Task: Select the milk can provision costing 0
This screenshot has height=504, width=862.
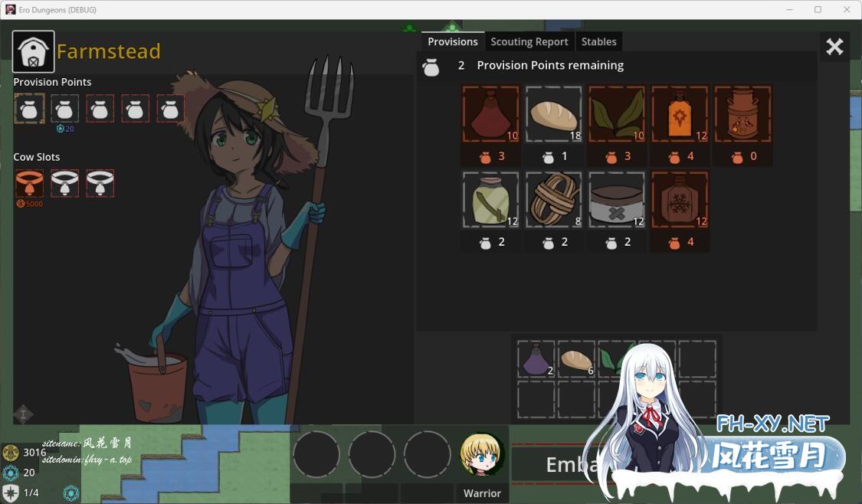Action: (x=742, y=114)
